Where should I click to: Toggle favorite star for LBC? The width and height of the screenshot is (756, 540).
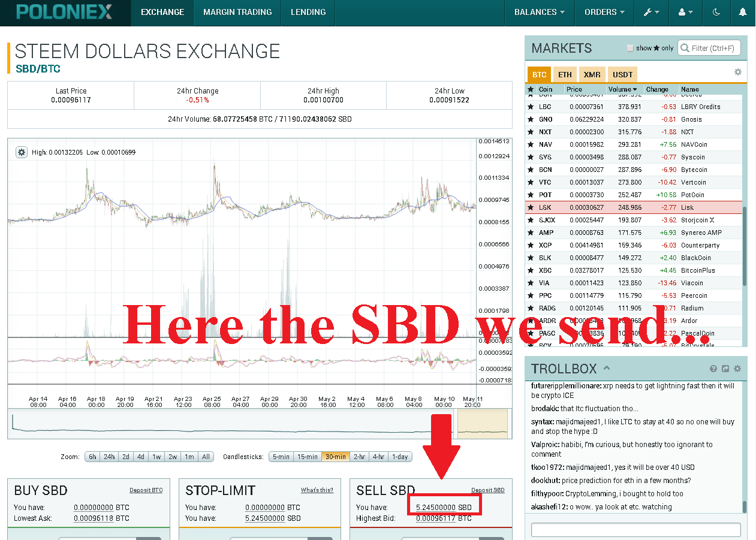530,107
